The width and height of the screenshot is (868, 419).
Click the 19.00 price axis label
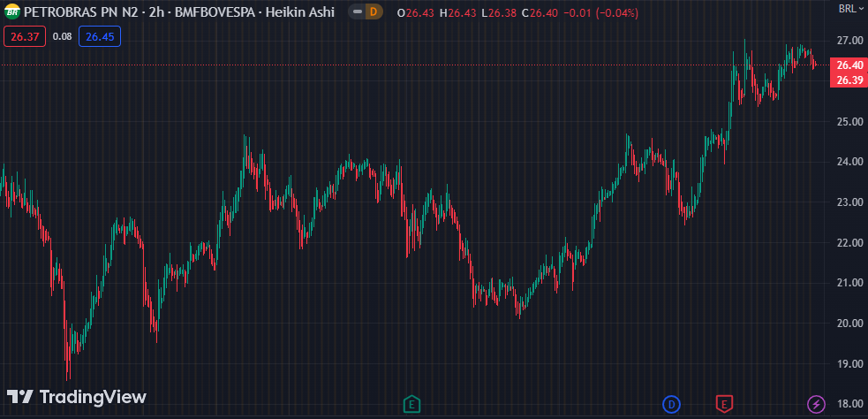pyautogui.click(x=849, y=364)
